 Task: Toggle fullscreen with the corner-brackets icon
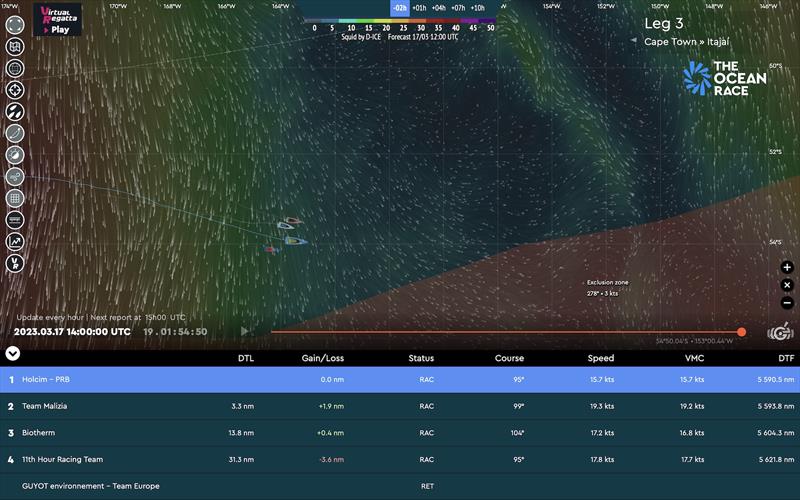[15, 25]
